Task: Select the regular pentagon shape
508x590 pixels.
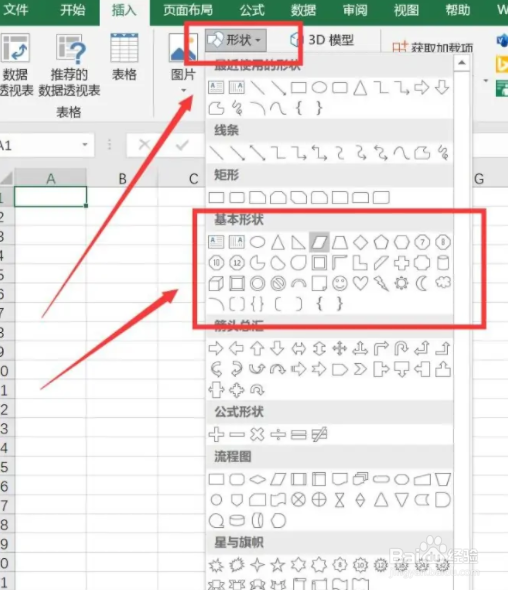Action: (381, 242)
